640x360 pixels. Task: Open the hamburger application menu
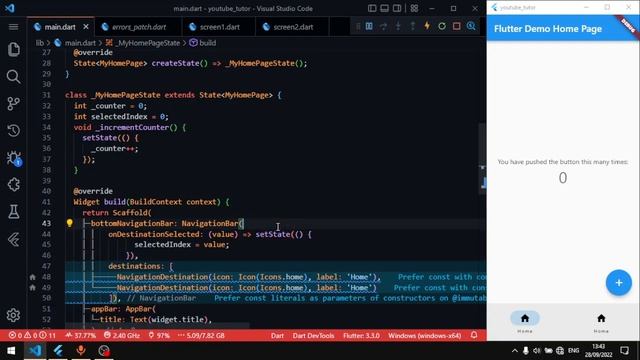click(x=13, y=27)
